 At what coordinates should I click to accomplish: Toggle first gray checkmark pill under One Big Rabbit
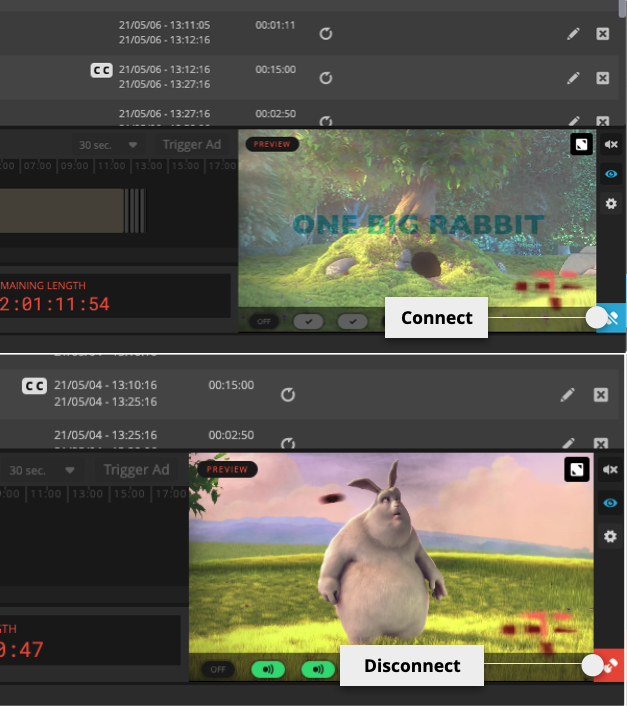pyautogui.click(x=308, y=321)
